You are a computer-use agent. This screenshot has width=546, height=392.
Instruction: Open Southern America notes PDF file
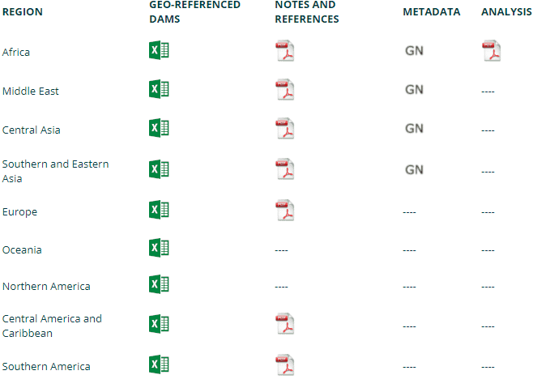click(285, 364)
